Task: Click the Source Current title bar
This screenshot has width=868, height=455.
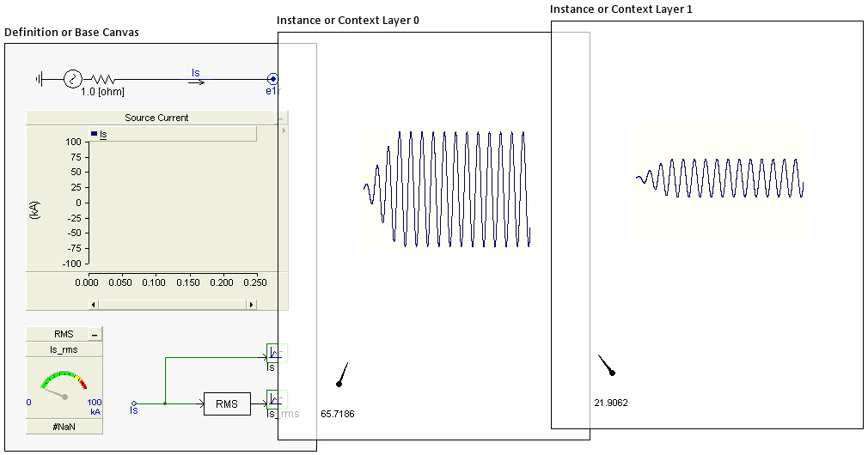Action: click(x=155, y=118)
